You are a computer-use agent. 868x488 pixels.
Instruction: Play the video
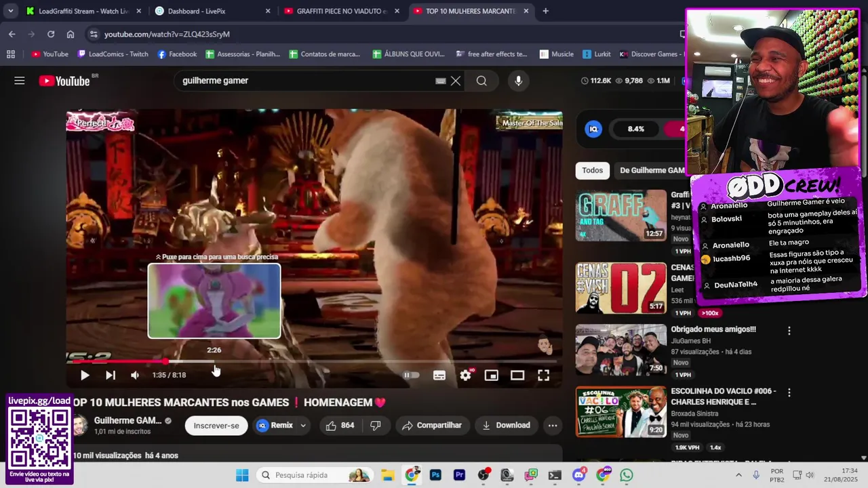85,375
